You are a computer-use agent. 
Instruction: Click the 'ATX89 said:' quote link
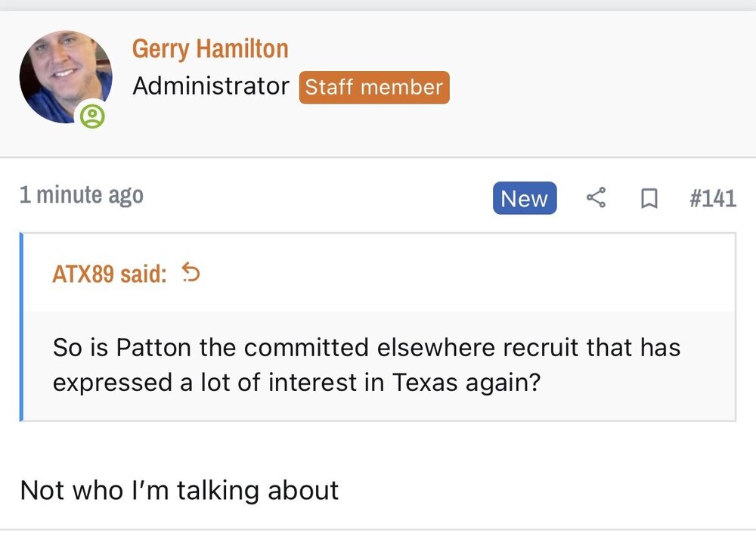(110, 274)
